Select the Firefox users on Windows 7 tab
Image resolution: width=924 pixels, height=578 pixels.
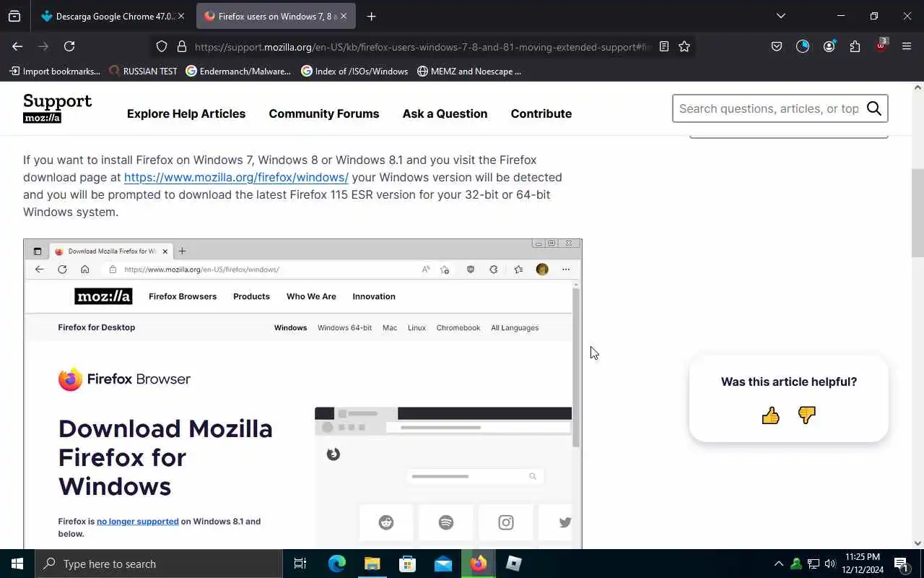pyautogui.click(x=276, y=16)
